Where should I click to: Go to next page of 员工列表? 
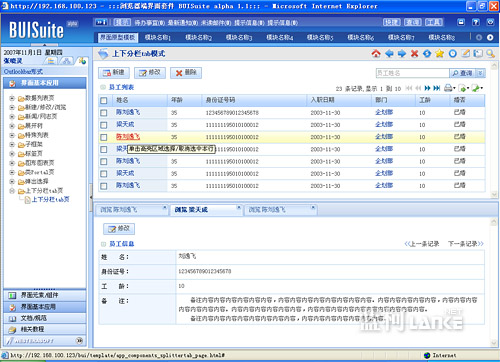tap(427, 88)
